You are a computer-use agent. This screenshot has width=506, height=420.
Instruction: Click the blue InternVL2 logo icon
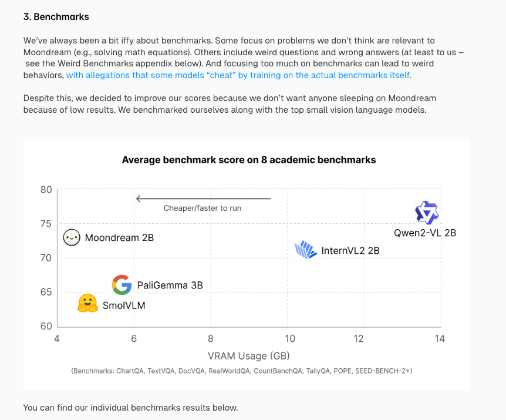[x=305, y=250]
